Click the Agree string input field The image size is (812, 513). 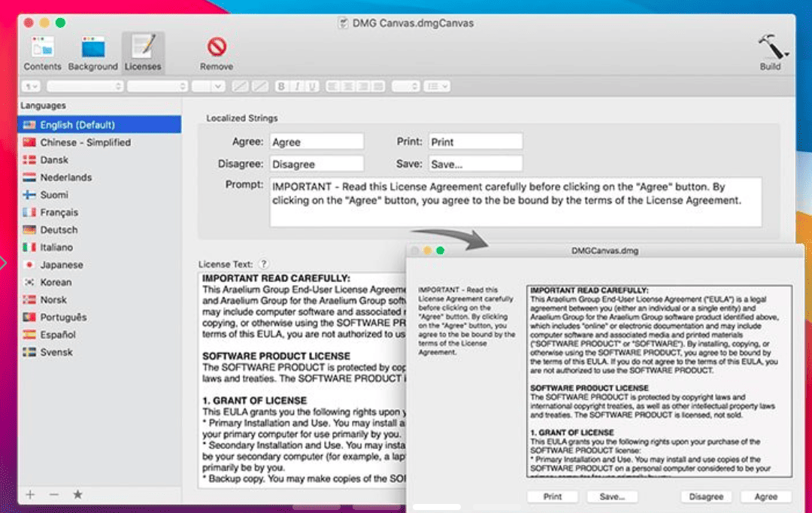pos(317,142)
